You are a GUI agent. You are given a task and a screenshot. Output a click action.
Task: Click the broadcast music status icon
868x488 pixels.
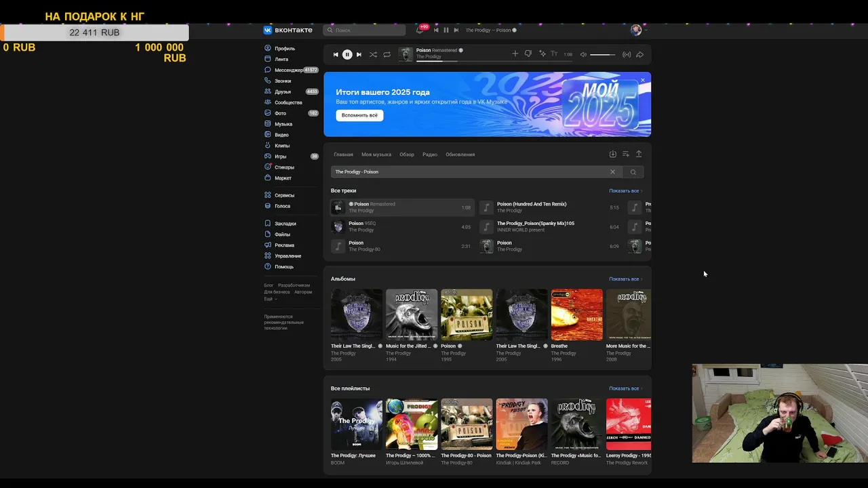627,54
